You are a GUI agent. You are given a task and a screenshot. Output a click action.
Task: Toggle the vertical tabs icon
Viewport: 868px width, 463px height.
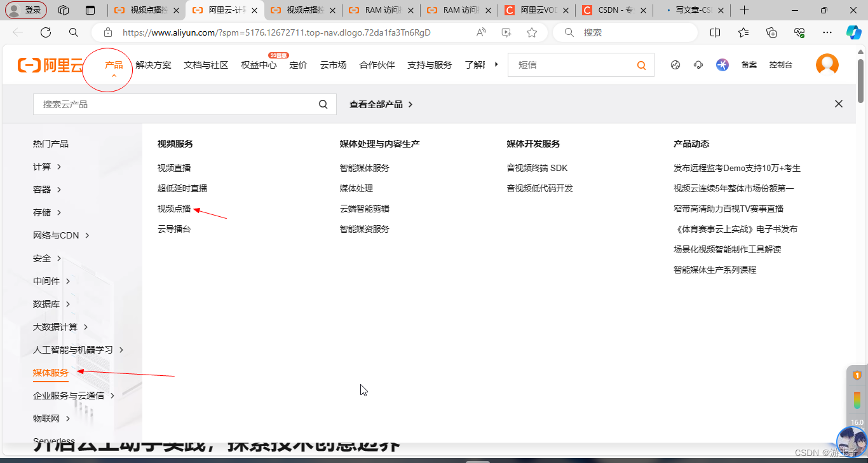coord(90,10)
